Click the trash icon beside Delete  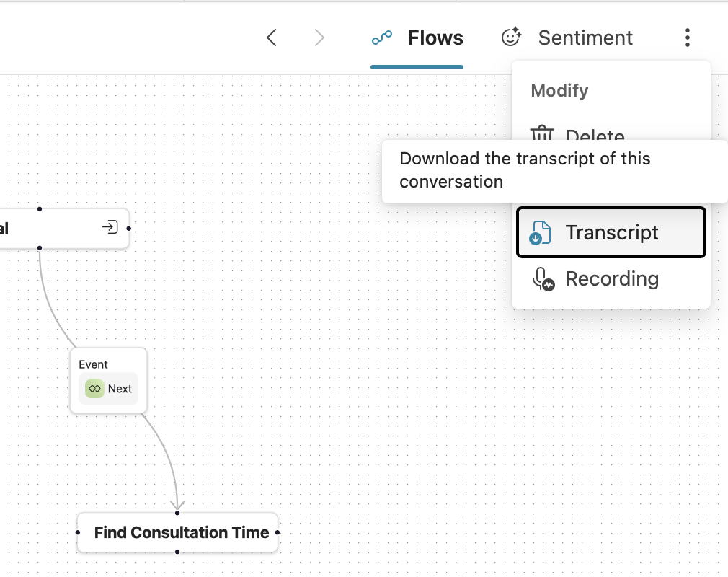(541, 134)
